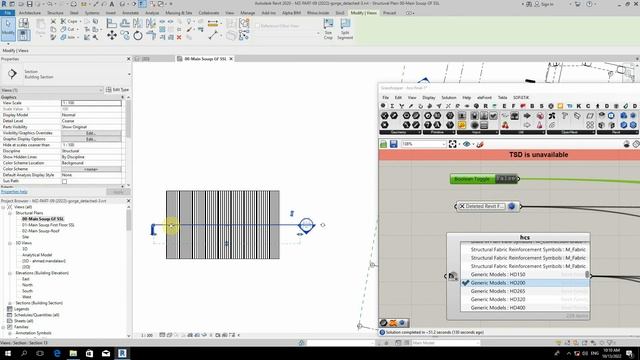Screen dimensions: 640x360
Task: Open the Manage ribbon tab
Action: click(x=247, y=13)
